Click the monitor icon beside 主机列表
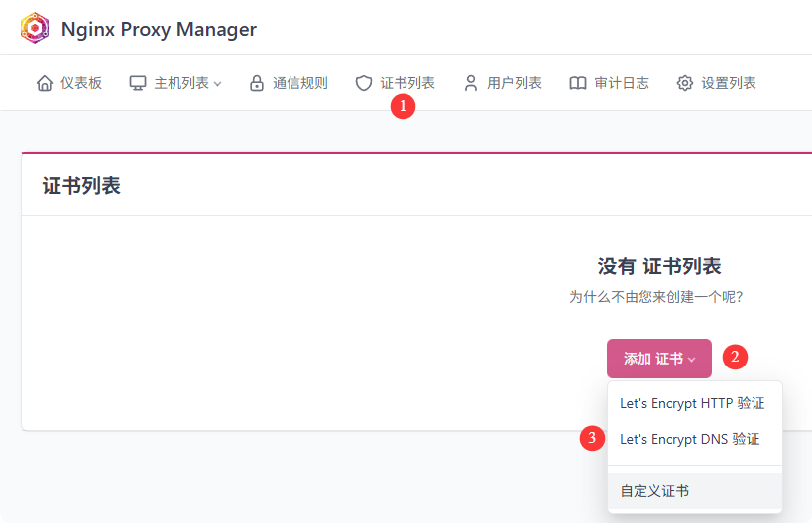 pos(138,83)
